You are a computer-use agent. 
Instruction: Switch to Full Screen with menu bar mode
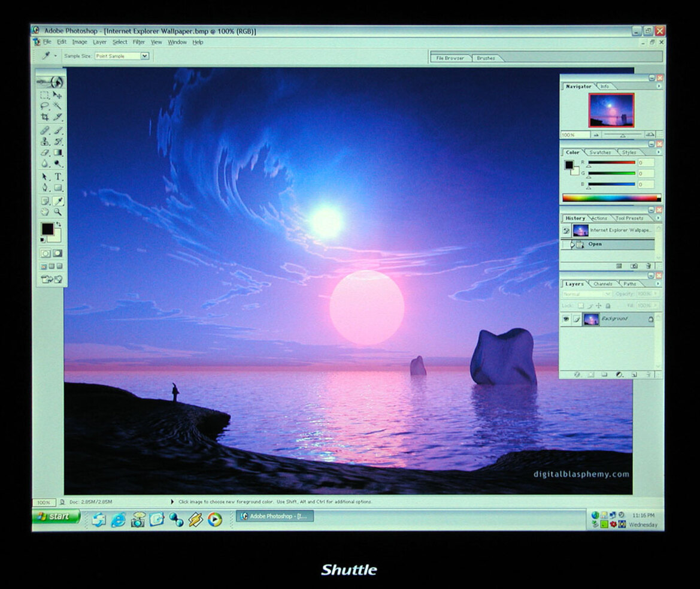point(51,266)
